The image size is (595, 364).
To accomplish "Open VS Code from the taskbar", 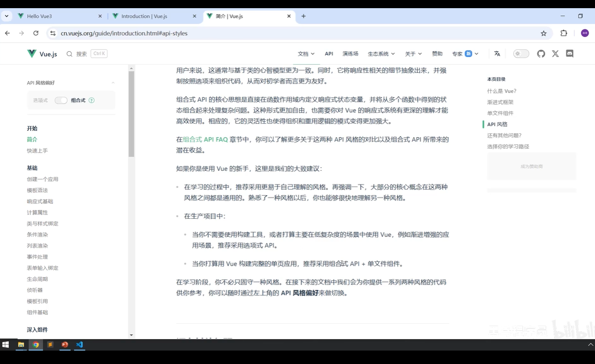I will coord(80,344).
